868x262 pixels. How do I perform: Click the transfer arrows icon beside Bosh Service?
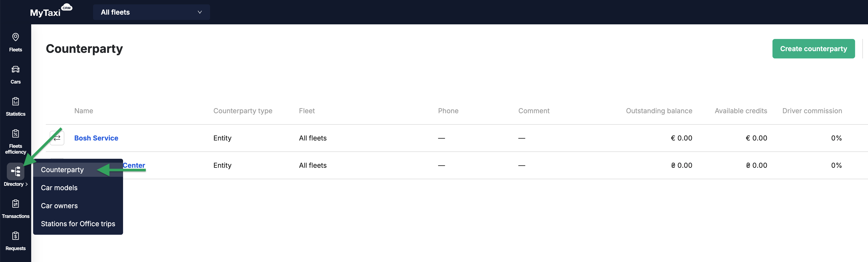[57, 138]
